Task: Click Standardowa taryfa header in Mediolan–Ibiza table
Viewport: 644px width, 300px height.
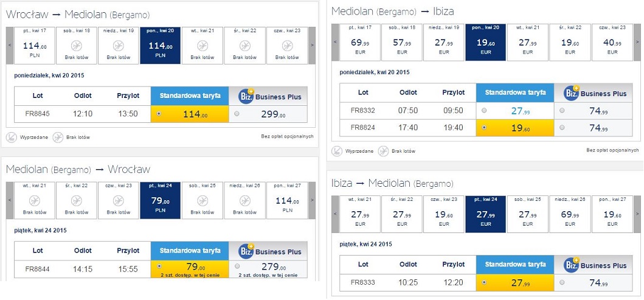Action: (x=515, y=93)
